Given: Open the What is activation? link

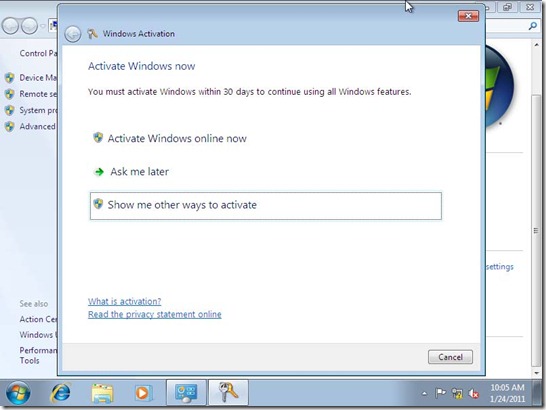Looking at the screenshot, I should pyautogui.click(x=124, y=301).
